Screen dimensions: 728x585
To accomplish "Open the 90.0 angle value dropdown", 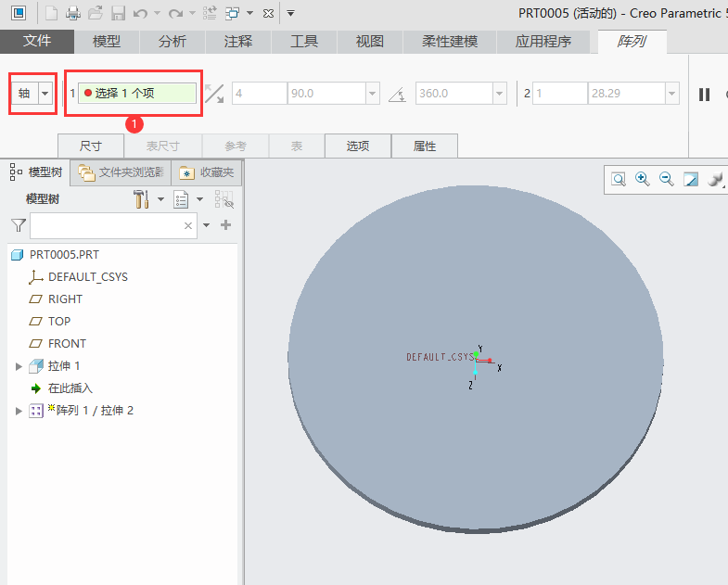I will tap(373, 94).
